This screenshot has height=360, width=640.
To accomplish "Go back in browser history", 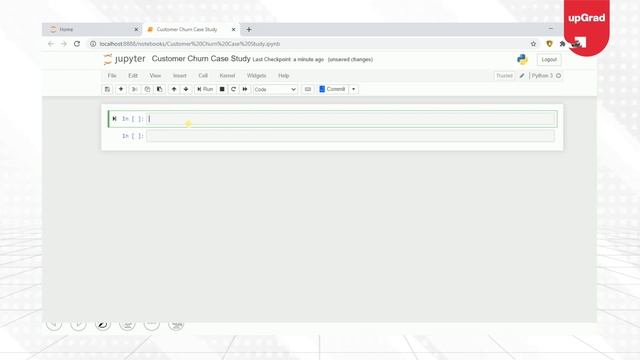I will (x=51, y=44).
